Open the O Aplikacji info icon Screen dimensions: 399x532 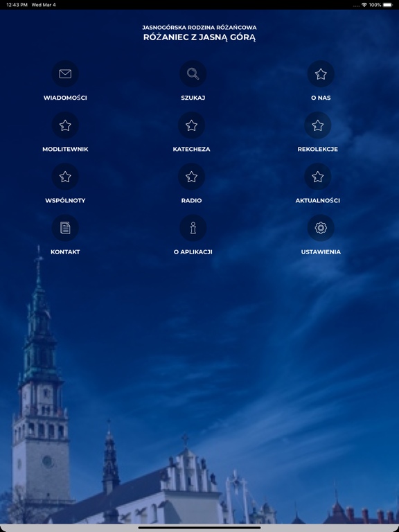tap(193, 228)
